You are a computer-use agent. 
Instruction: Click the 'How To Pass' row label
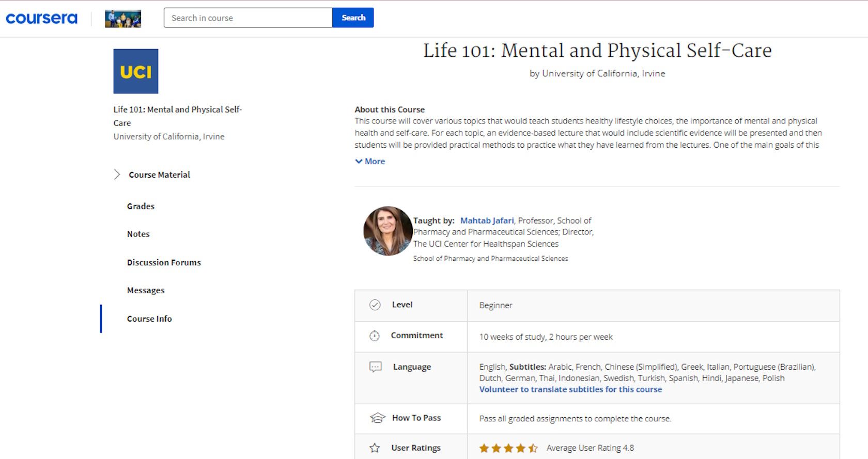(x=416, y=418)
